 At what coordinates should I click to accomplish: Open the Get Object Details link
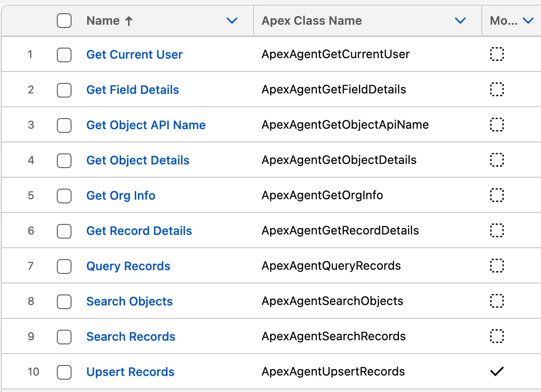pyautogui.click(x=138, y=160)
